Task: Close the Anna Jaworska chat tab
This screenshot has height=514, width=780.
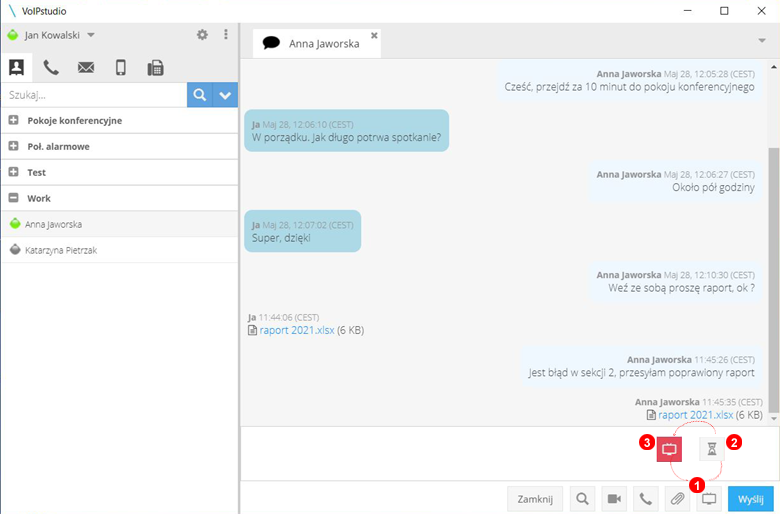Action: [374, 35]
